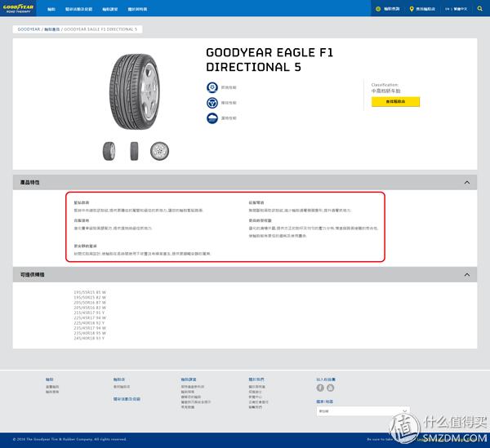Click the GOODYEAR EAGLE F1 DIRECTIONAL 5 title

pos(269,60)
